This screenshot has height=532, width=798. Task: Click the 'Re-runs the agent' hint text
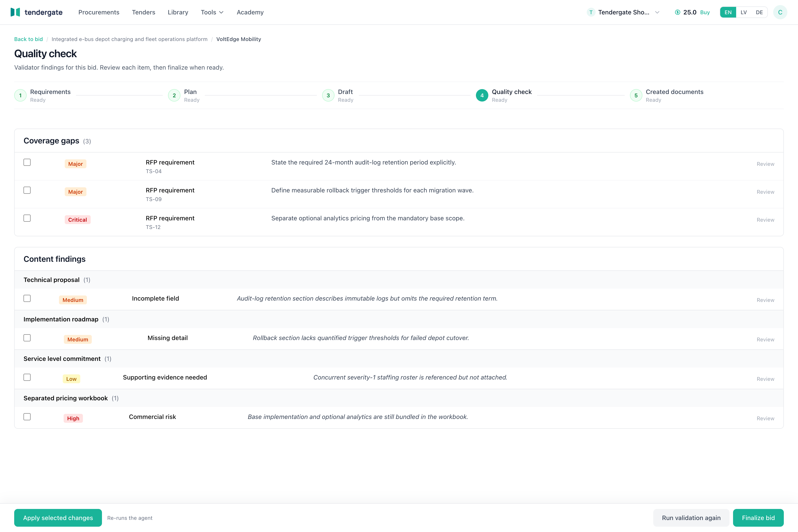pos(130,518)
